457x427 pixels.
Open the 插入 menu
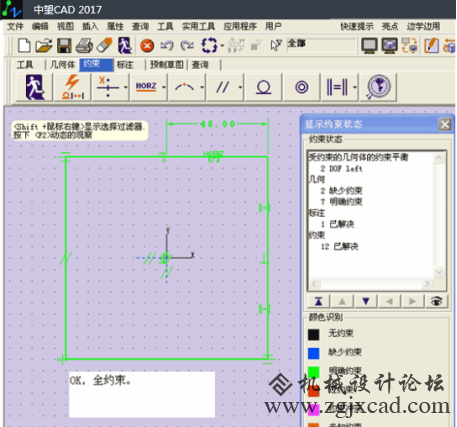[x=90, y=26]
